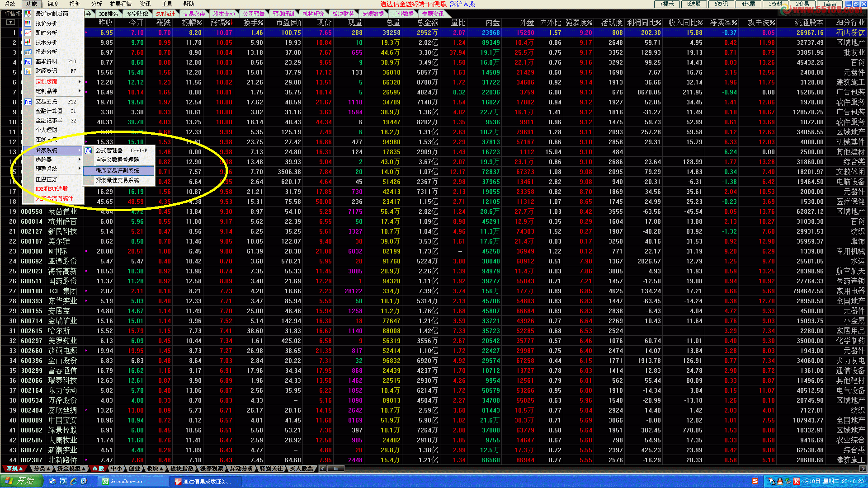Click the 技术分析 candlestick icon
868x488 pixels.
click(28, 42)
